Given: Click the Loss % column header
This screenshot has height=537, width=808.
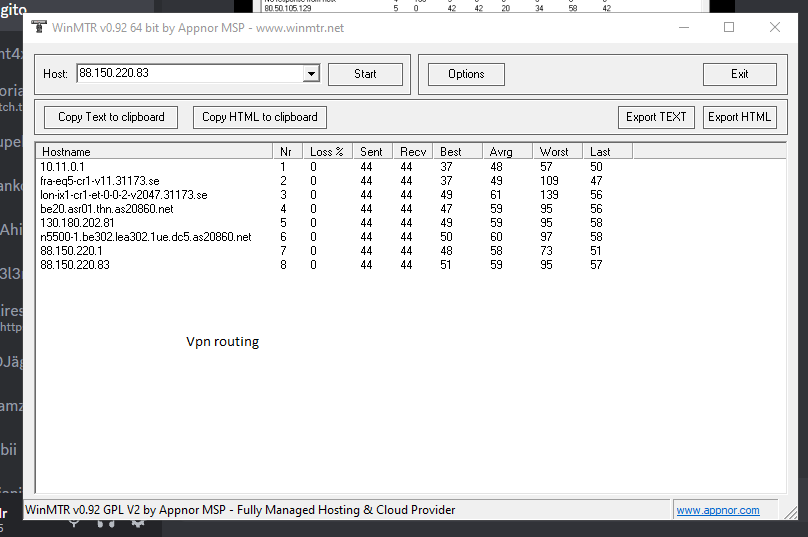Looking at the screenshot, I should (327, 152).
